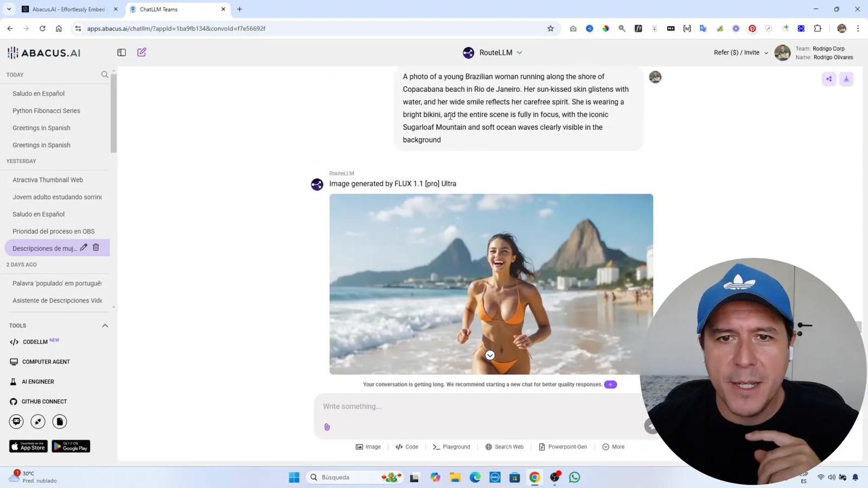Expand the More options menu
868x488 pixels.
(x=613, y=446)
